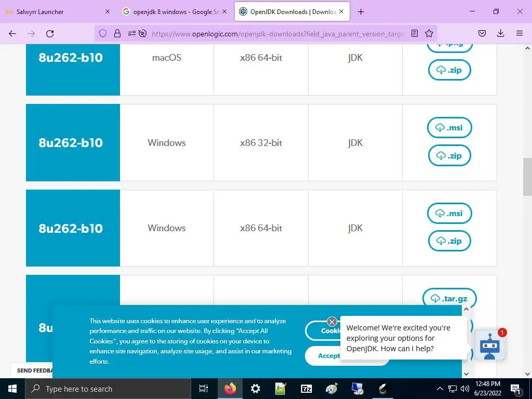Download Windows x86 32-bit .msi installer
This screenshot has height=399, width=532.
[x=449, y=128]
